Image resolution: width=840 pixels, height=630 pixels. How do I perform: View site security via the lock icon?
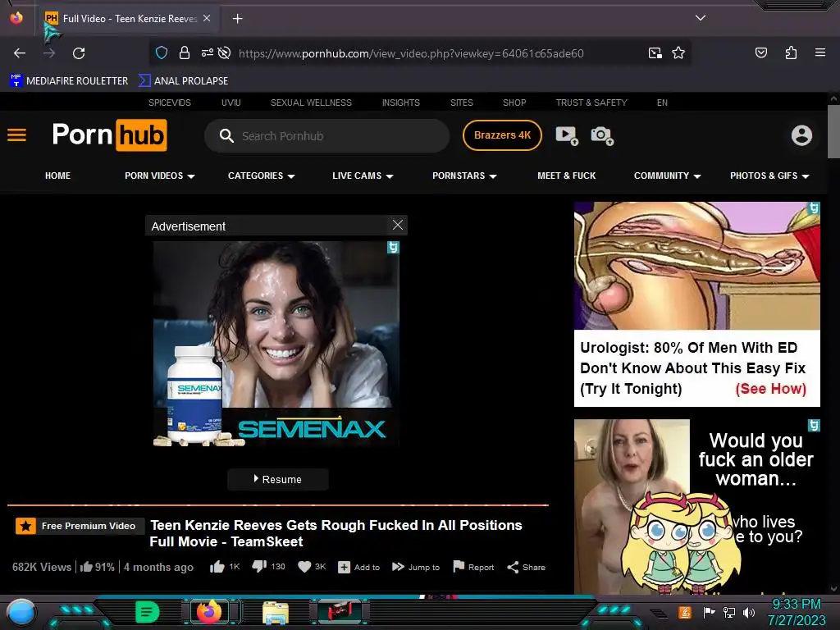point(185,53)
